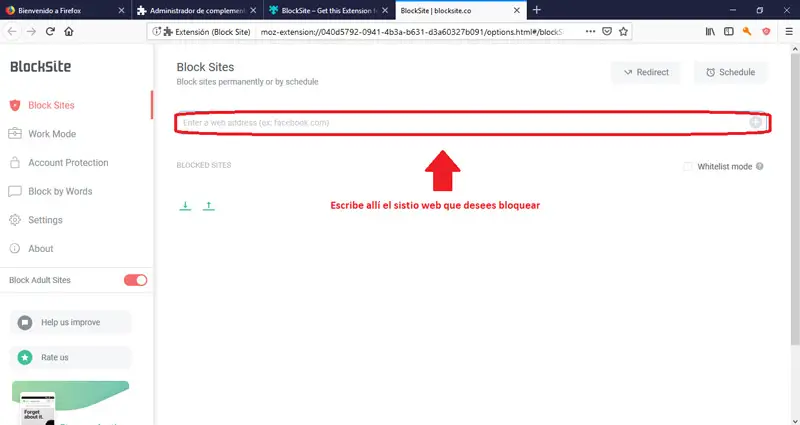This screenshot has width=800, height=425.
Task: Click the BlockSite logo
Action: (x=40, y=66)
